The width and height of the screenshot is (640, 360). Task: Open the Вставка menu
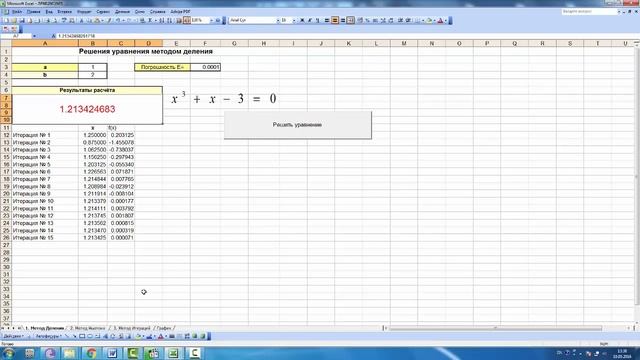coord(64,11)
